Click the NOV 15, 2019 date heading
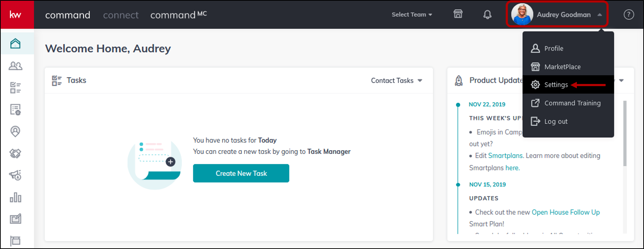644x249 pixels. tap(487, 184)
